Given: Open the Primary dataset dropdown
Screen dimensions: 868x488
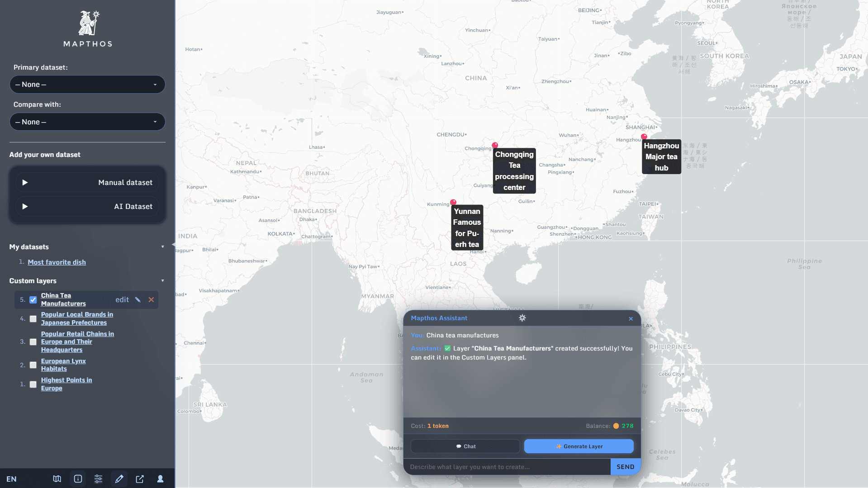Looking at the screenshot, I should 87,85.
